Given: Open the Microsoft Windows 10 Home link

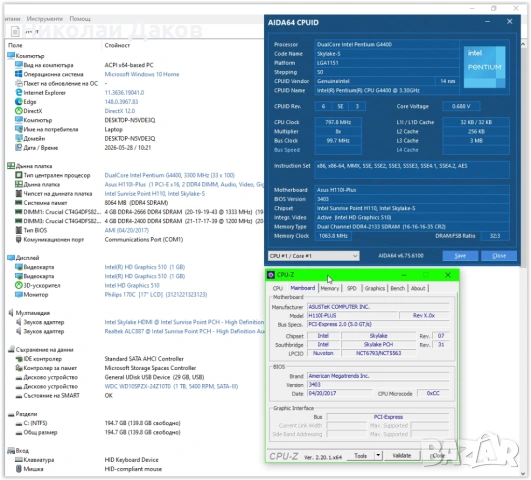Looking at the screenshot, I should pyautogui.click(x=142, y=74).
